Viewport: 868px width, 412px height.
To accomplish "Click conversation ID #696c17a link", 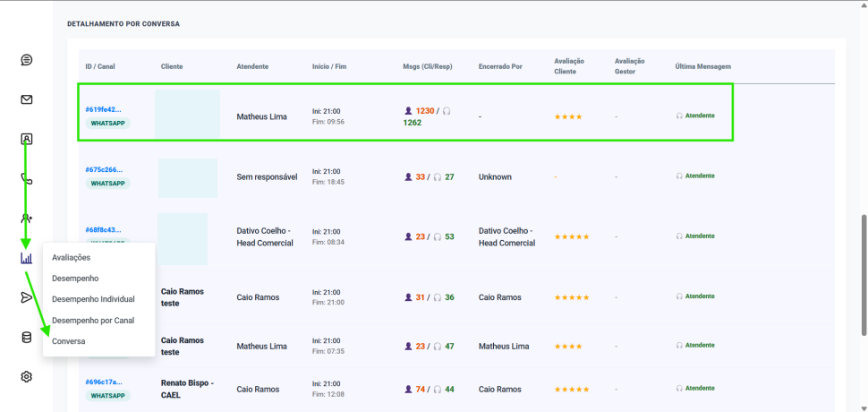I will point(103,382).
